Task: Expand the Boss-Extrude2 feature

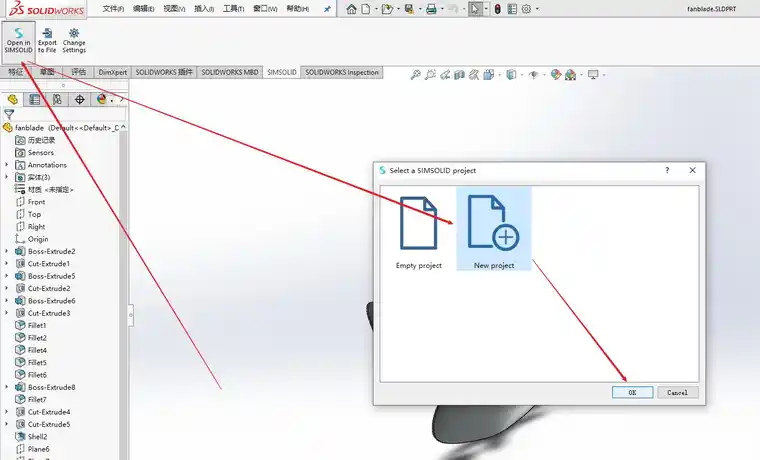Action: (x=7, y=251)
